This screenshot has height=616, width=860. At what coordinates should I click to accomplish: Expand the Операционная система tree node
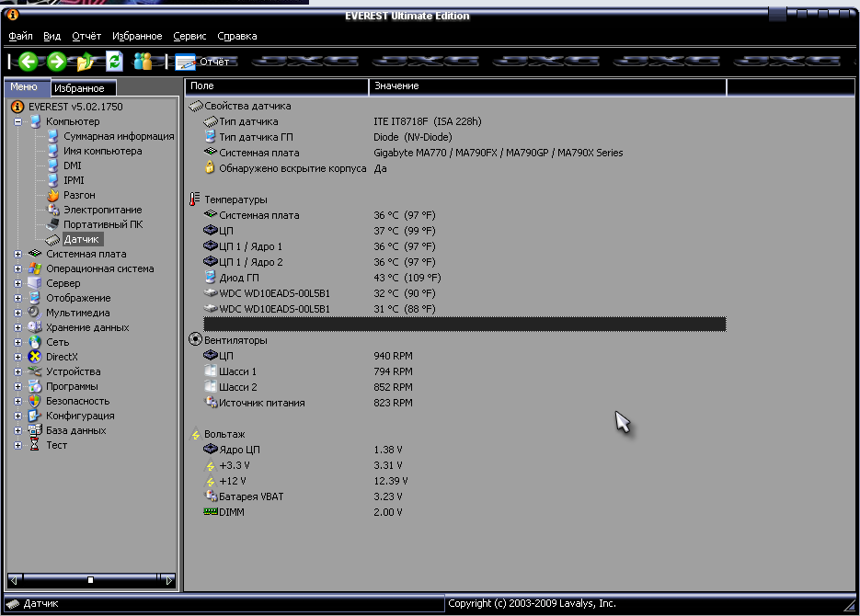18,268
